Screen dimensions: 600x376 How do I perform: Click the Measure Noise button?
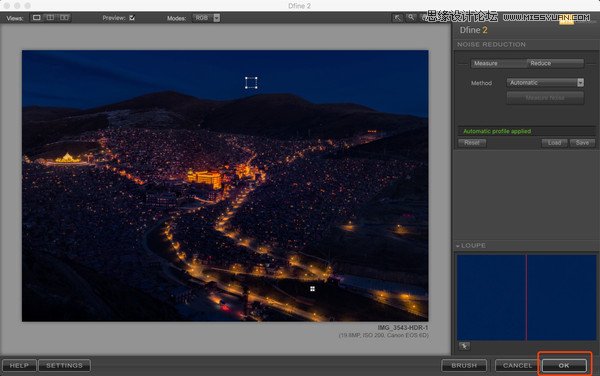coord(545,98)
